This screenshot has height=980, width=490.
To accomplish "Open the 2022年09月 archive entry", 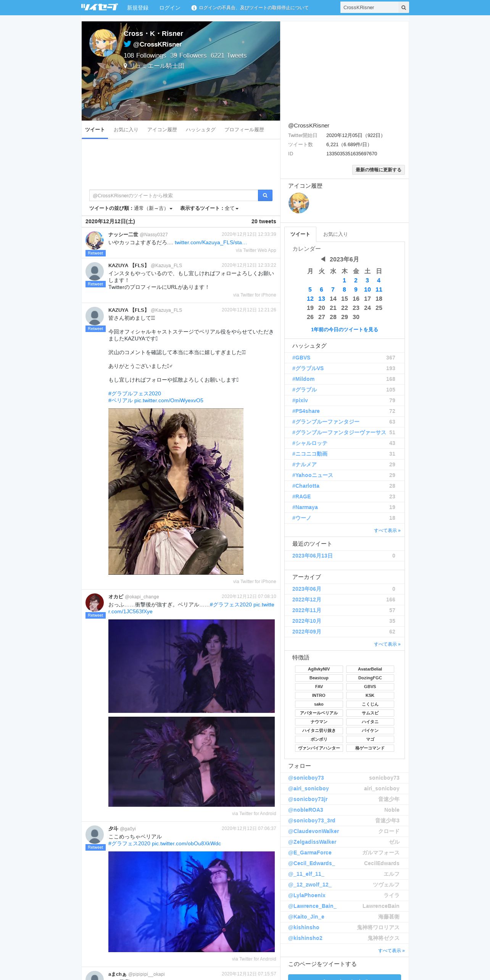I will [307, 632].
